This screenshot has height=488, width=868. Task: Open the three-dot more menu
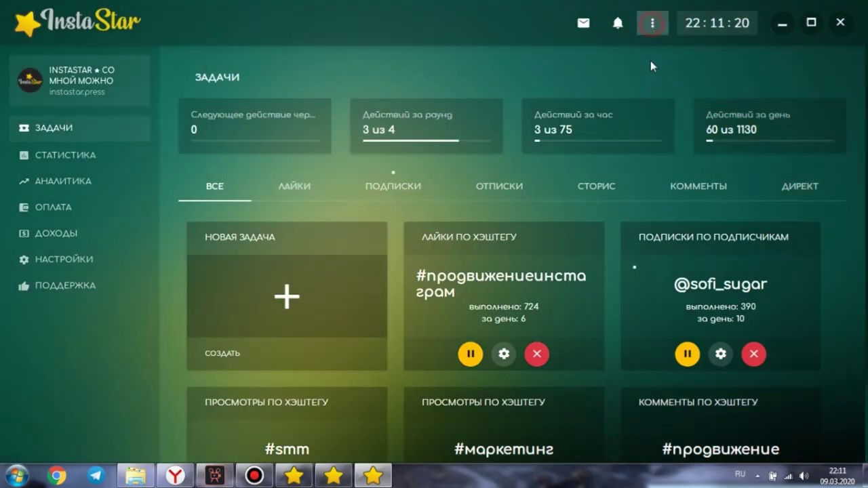[x=652, y=23]
